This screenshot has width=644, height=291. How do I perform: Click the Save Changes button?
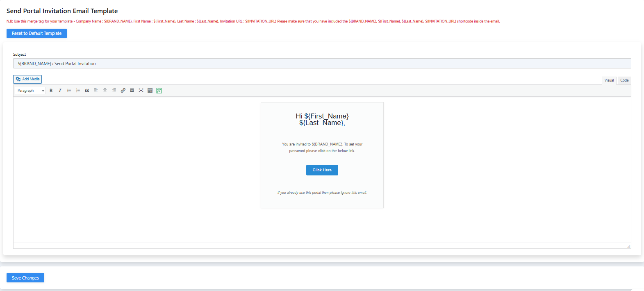[x=25, y=278]
